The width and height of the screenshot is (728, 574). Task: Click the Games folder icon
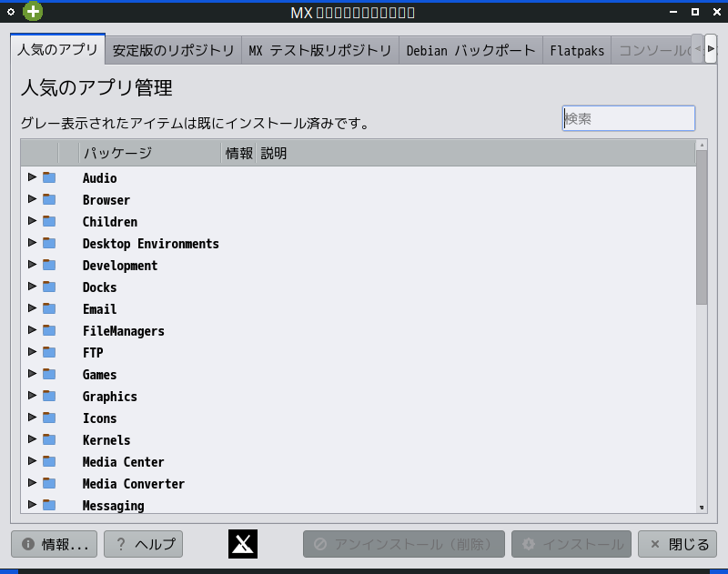(49, 374)
